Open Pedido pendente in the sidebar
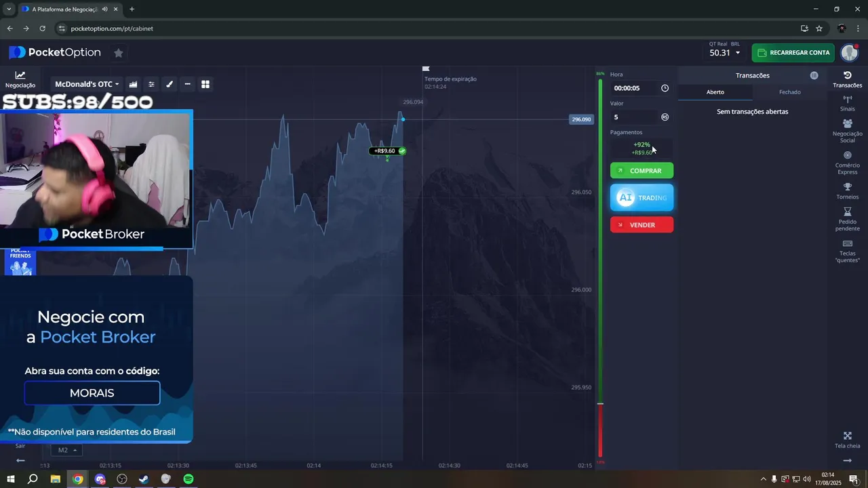 (847, 219)
